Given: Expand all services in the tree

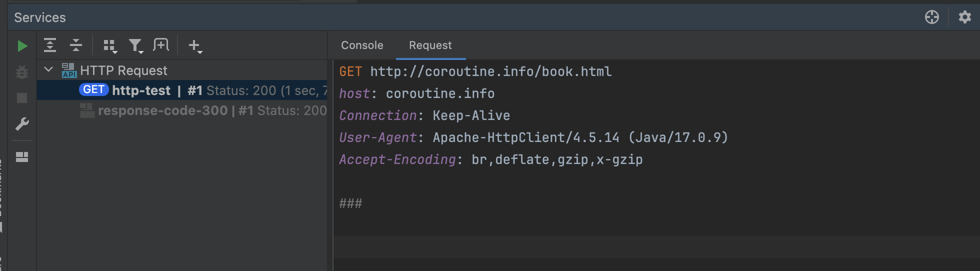Looking at the screenshot, I should pyautogui.click(x=50, y=45).
